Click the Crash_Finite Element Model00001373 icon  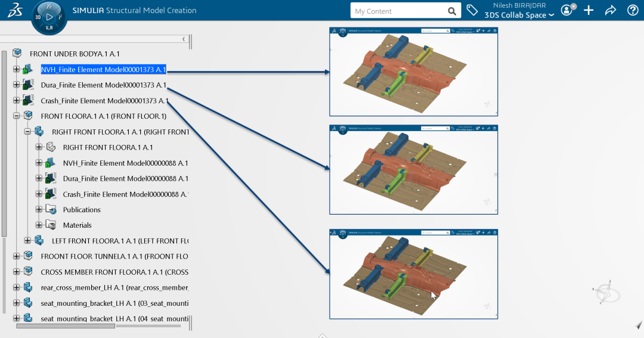click(x=27, y=100)
